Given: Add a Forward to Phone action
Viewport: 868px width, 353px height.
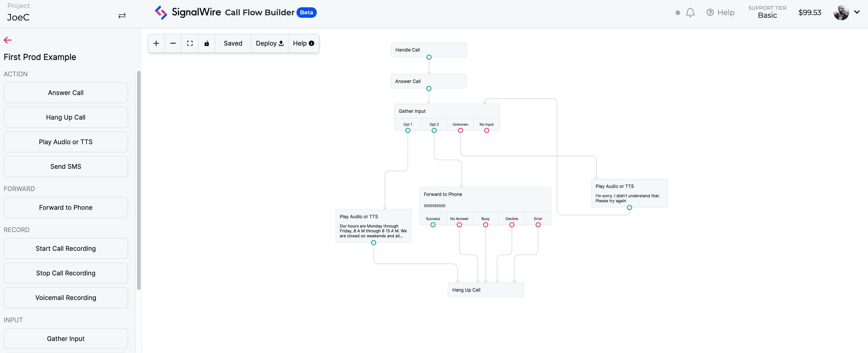Looking at the screenshot, I should tap(66, 207).
